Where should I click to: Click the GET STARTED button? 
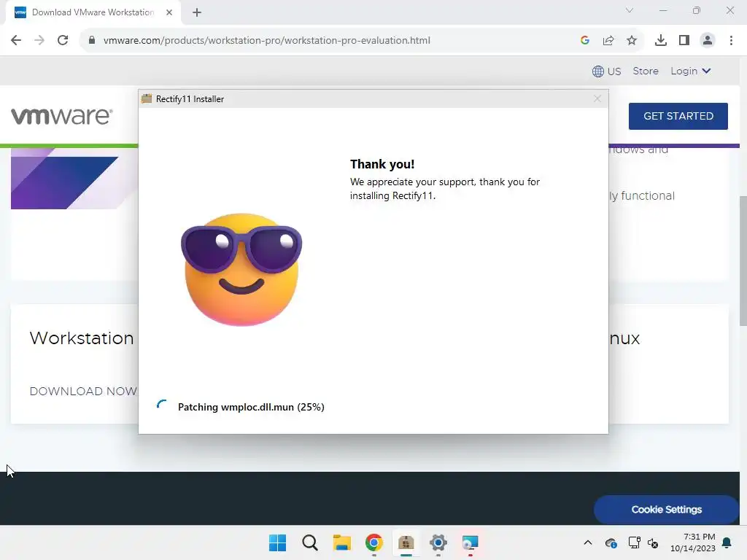coord(678,116)
